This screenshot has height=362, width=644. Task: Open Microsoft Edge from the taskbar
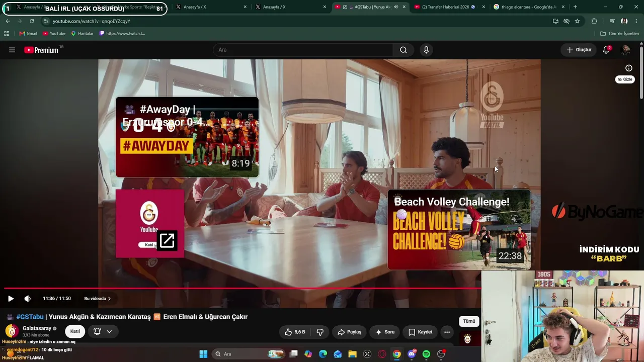pos(323,354)
